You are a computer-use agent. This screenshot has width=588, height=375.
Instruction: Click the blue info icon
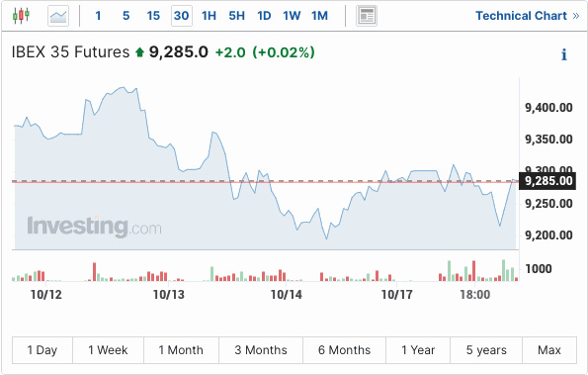[x=563, y=54]
